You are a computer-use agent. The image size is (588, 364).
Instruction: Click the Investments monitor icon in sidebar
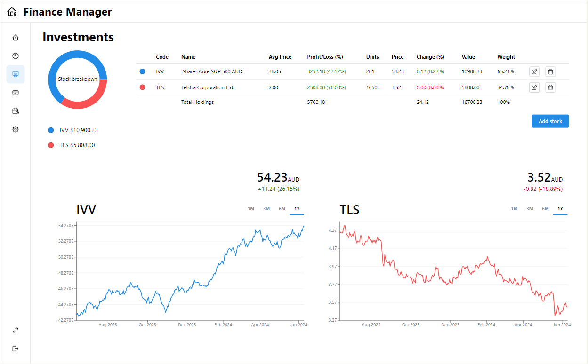[x=16, y=74]
